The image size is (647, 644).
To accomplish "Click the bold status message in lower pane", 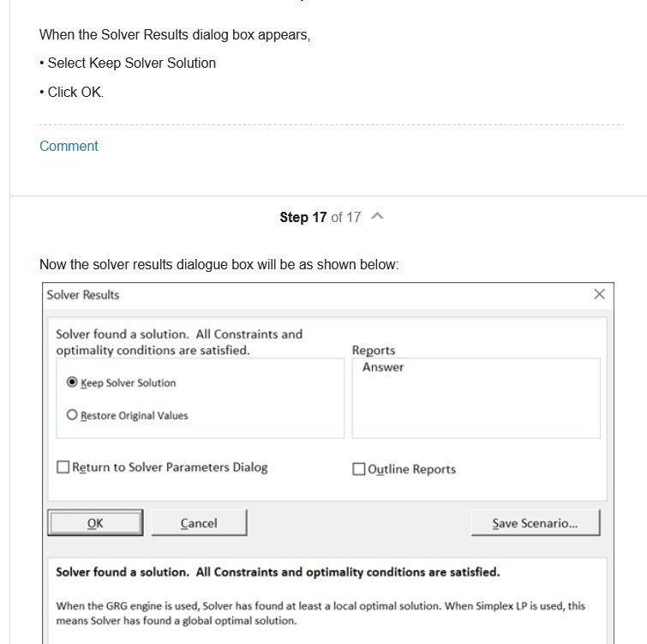I will [x=278, y=571].
